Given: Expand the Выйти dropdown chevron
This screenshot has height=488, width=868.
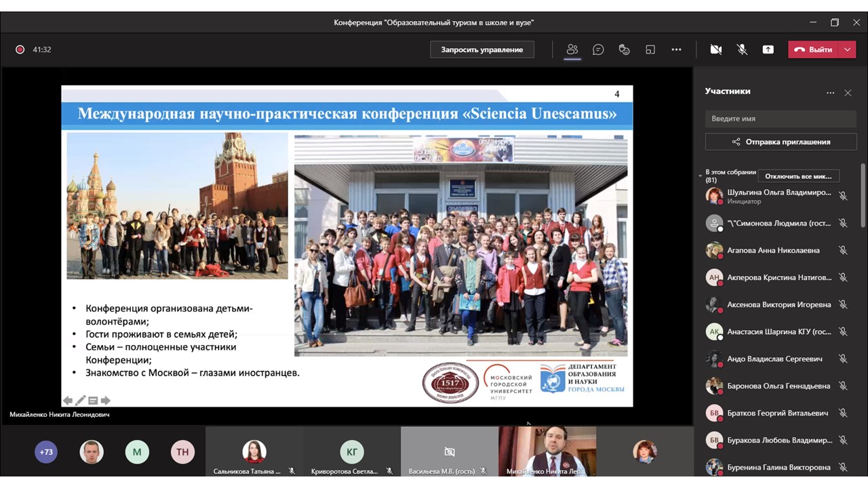Looking at the screenshot, I should 846,49.
